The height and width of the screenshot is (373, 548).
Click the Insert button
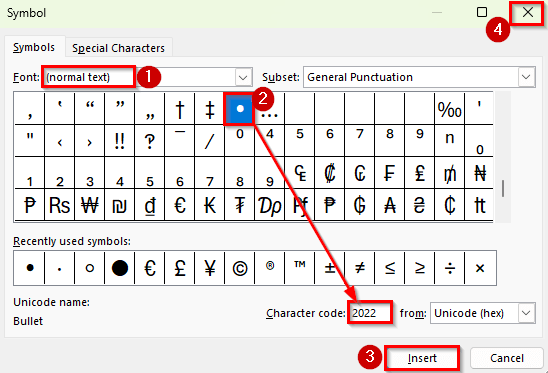tap(422, 358)
